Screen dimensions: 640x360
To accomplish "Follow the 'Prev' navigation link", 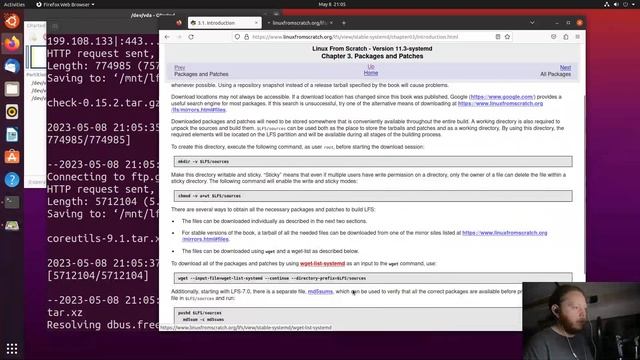I will coord(180,68).
